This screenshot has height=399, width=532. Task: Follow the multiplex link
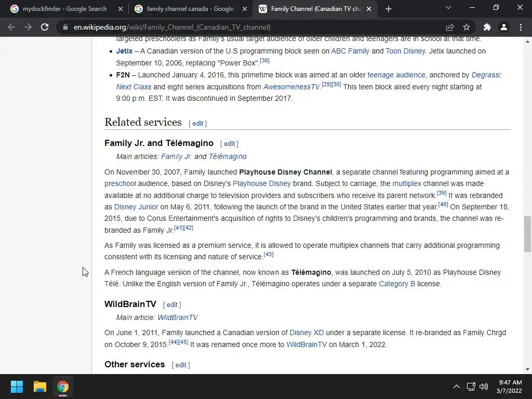click(407, 183)
